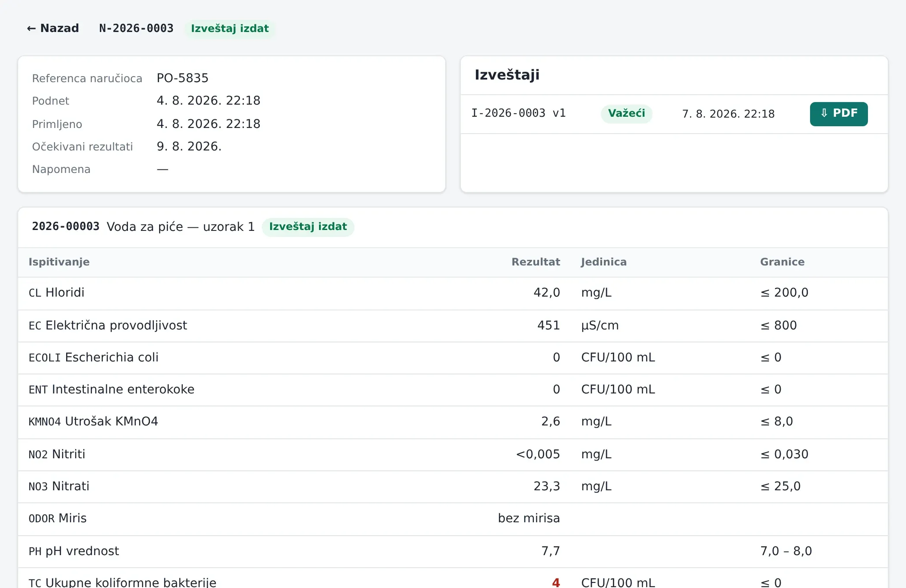Click the ≤ 800 conductivity limit
Screen dimensions: 906x588
click(778, 326)
